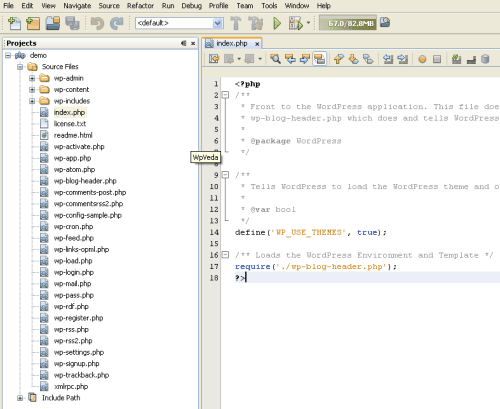Select wp-settings.php in the tree
The width and height of the screenshot is (500, 409).
79,352
